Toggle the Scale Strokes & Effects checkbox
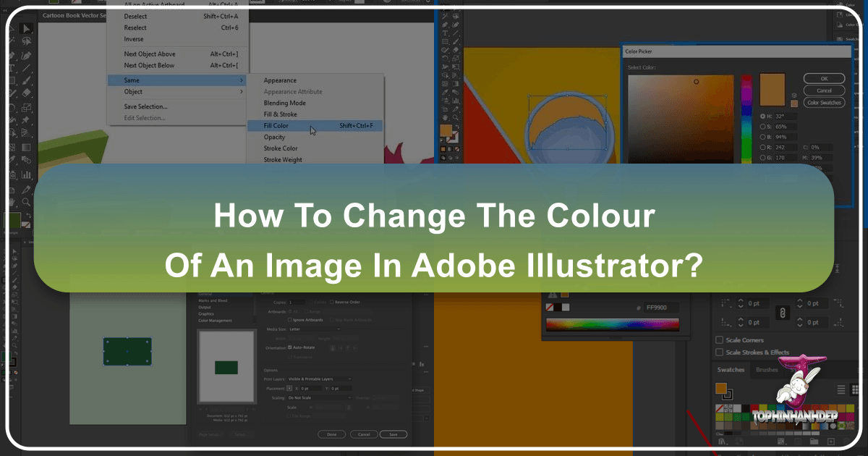 (x=719, y=352)
